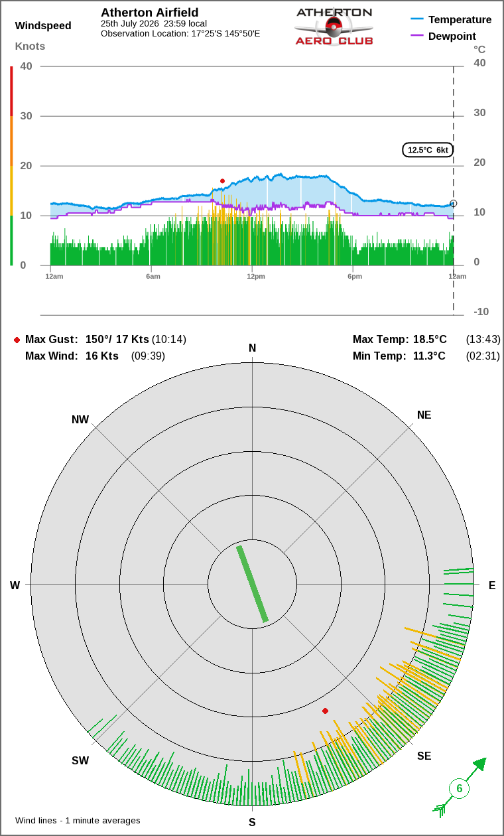
Task: Click the 12pm time axis label
Action: click(256, 276)
